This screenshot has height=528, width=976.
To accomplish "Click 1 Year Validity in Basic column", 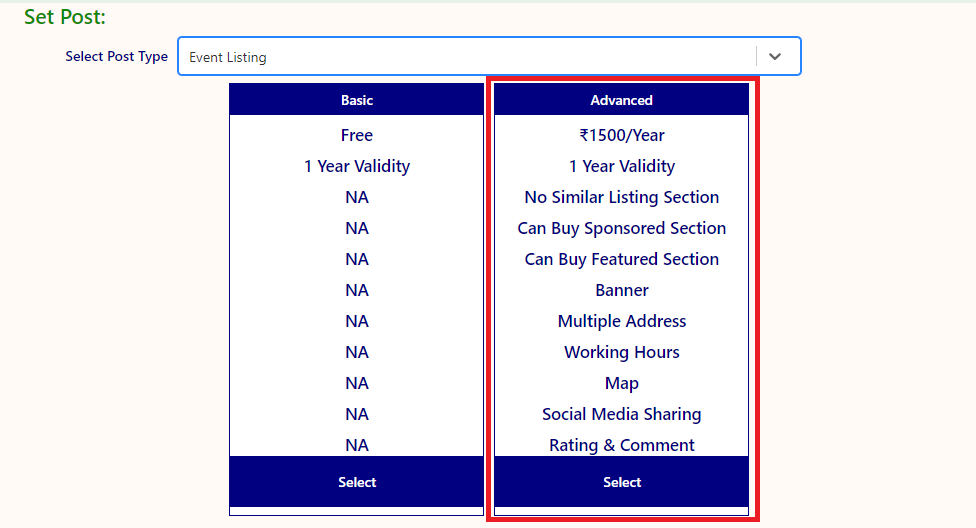I will 357,166.
